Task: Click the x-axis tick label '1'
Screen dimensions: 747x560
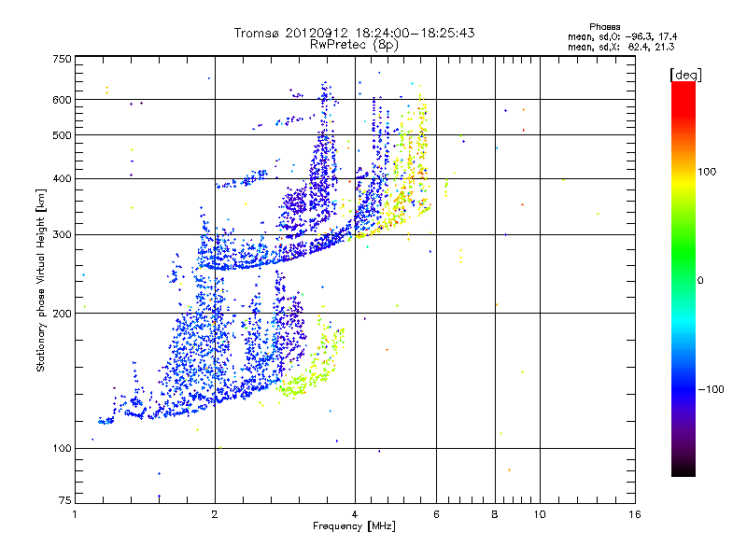Action: tap(75, 514)
